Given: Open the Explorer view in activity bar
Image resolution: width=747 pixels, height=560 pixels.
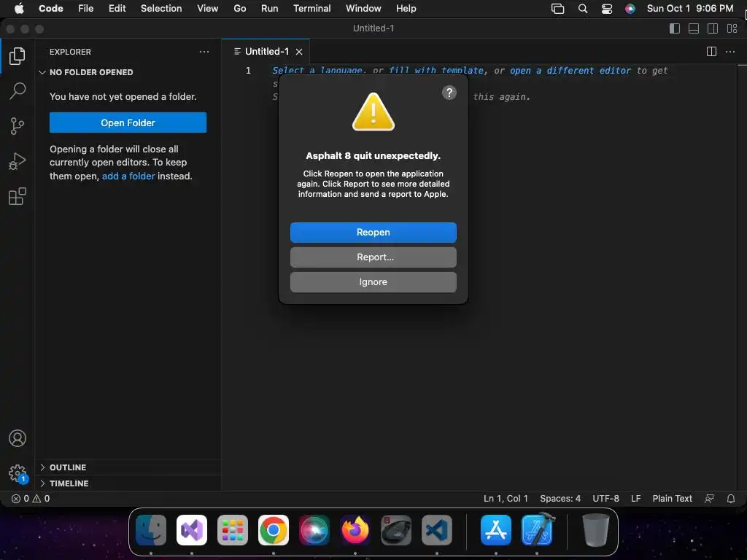Looking at the screenshot, I should 18,56.
